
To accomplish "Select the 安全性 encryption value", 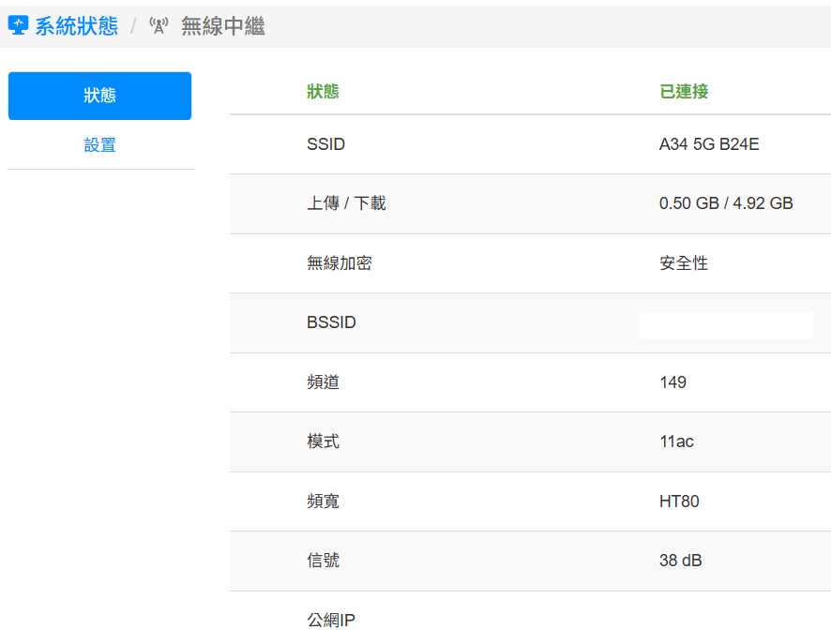I will 684,263.
